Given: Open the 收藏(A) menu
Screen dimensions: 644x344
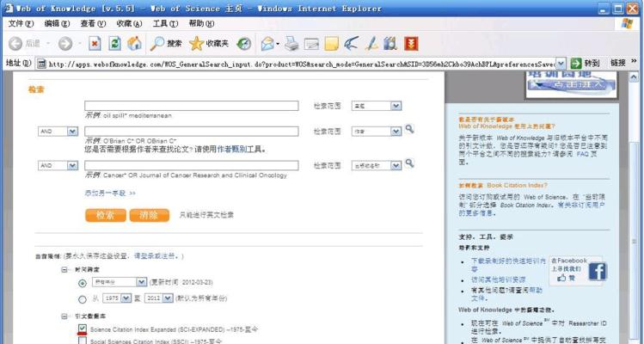Looking at the screenshot, I should (129, 23).
